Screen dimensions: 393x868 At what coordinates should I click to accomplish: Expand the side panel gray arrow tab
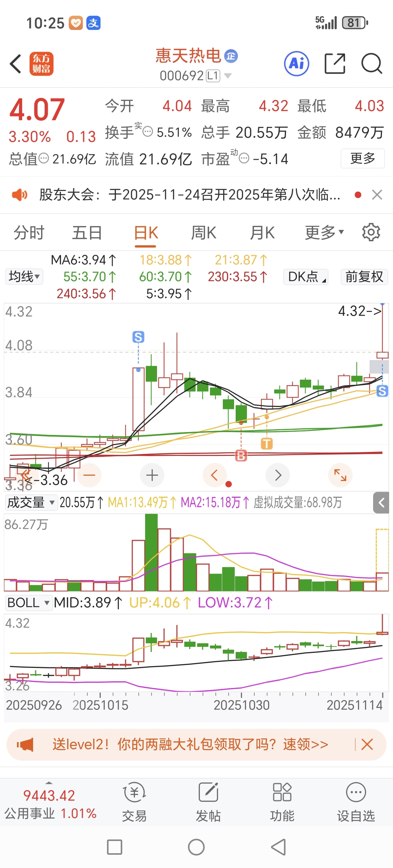click(x=381, y=503)
